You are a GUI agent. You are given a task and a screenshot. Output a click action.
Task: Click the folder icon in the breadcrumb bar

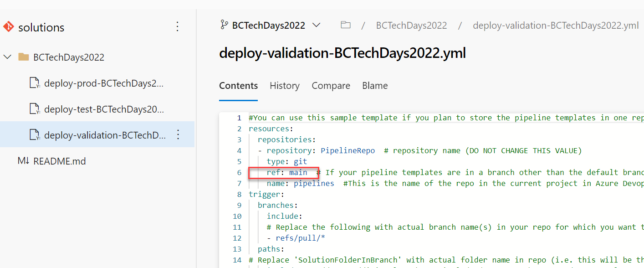coord(345,25)
